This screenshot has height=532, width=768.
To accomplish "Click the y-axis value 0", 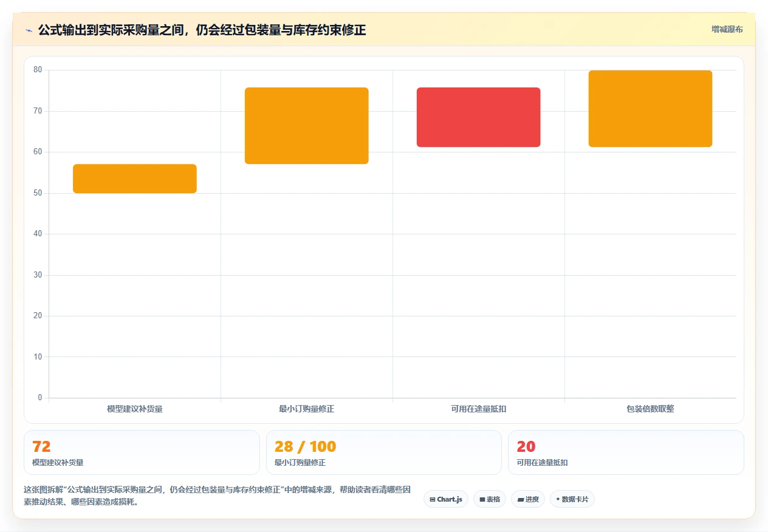I will click(x=40, y=398).
